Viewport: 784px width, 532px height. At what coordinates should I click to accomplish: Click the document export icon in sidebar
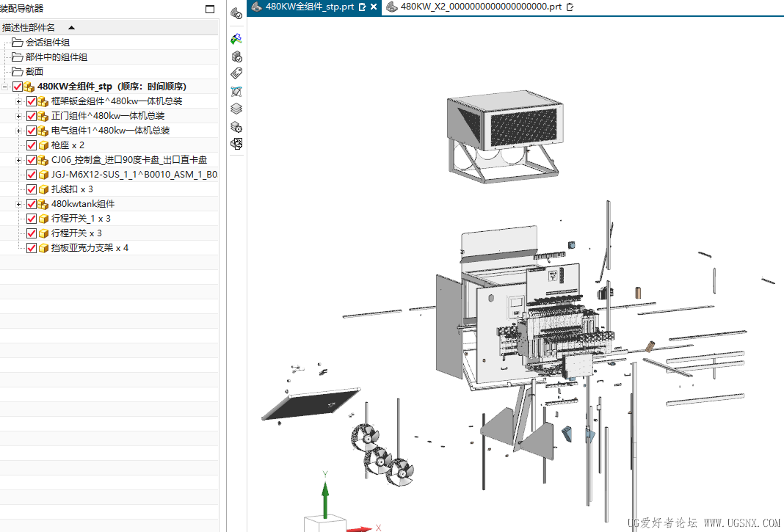click(236, 144)
